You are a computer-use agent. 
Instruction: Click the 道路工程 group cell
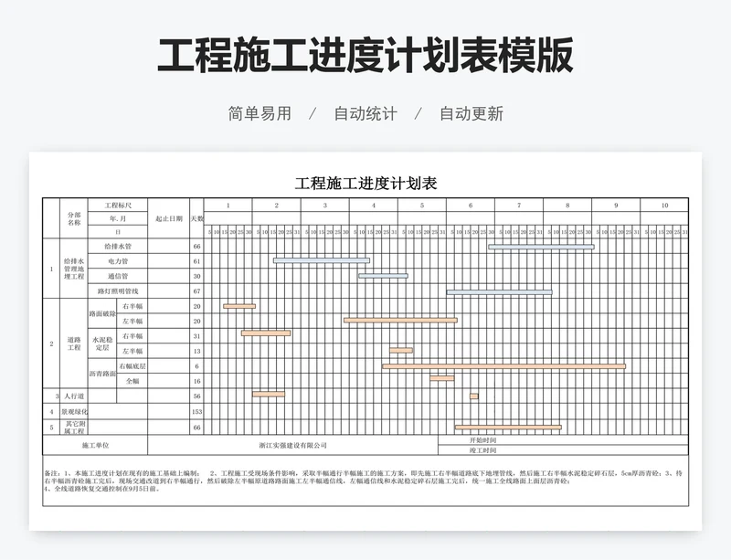(x=74, y=343)
